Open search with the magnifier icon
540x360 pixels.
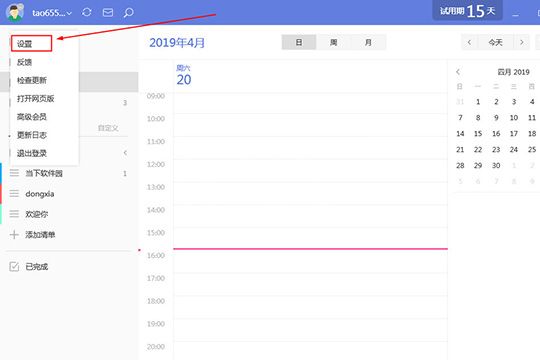[128, 13]
